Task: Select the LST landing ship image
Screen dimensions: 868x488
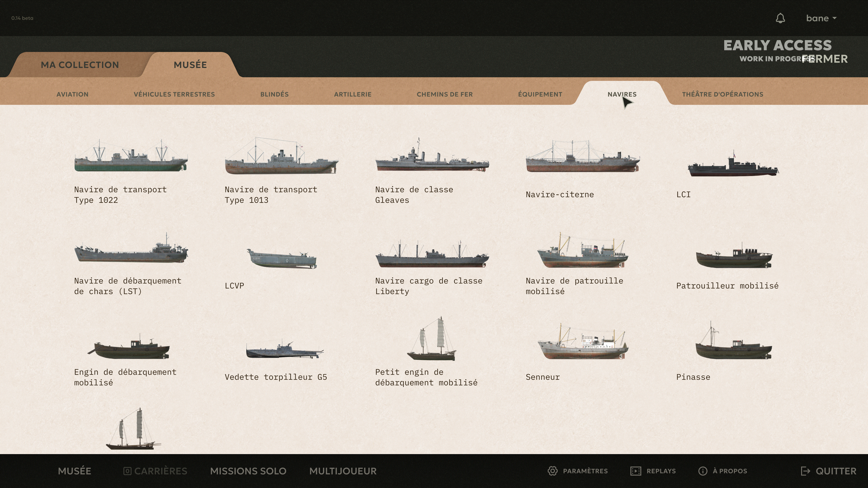Action: 131,248
